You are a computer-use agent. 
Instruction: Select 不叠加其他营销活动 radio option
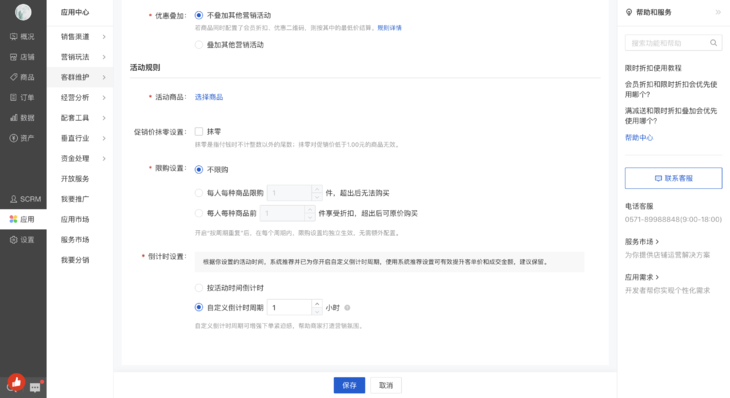tap(199, 15)
